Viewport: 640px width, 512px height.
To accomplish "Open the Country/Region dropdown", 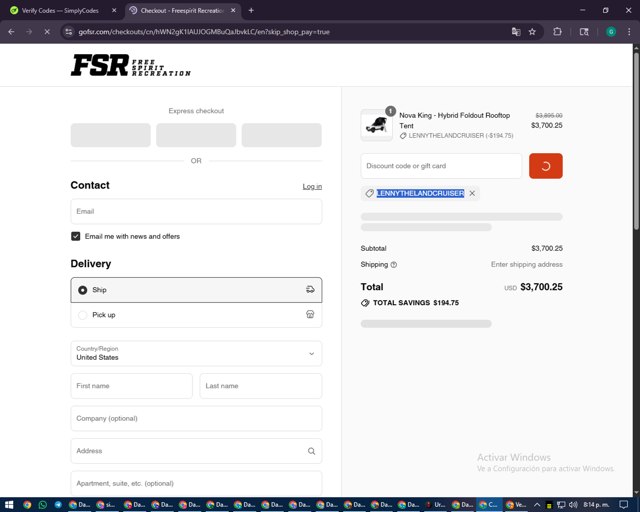I will (196, 354).
